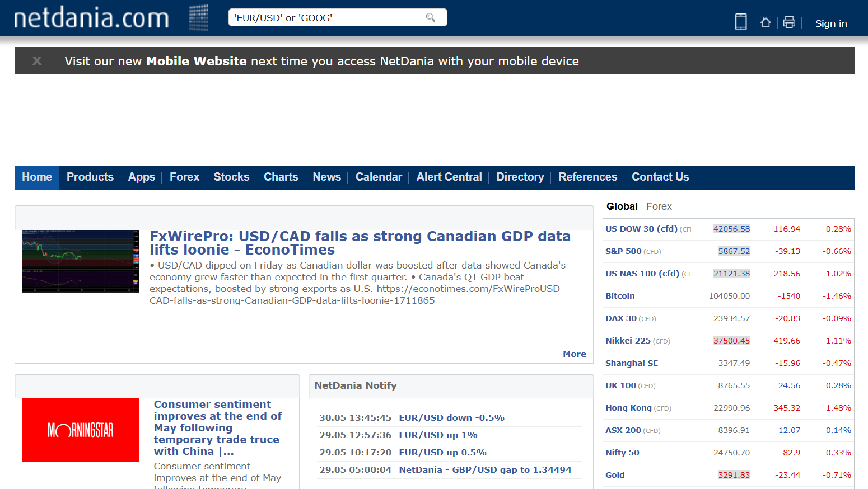Screen dimensions: 868x489
Task: Select the Global markets tab
Action: tap(622, 206)
